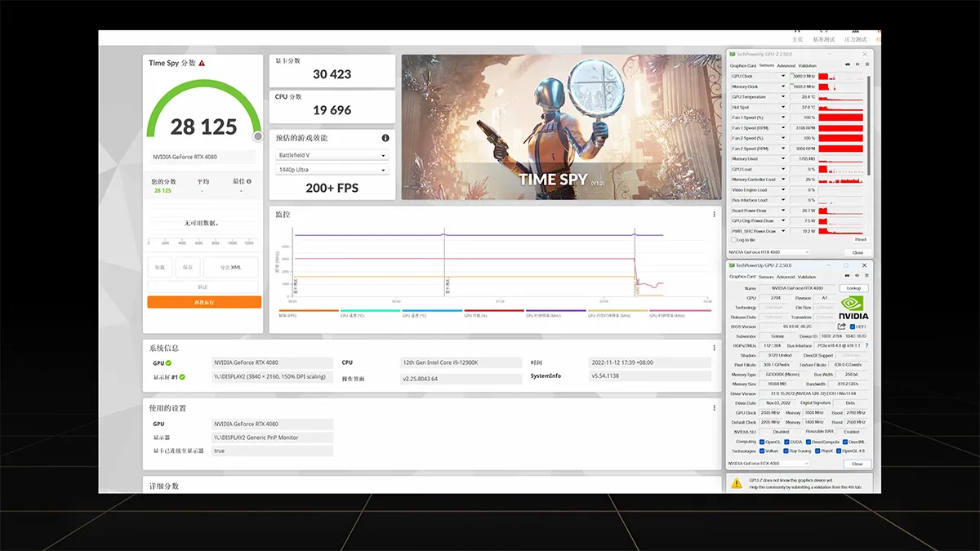
Task: Open the Board Power Draw sensor dropdown arrow
Action: tap(783, 211)
